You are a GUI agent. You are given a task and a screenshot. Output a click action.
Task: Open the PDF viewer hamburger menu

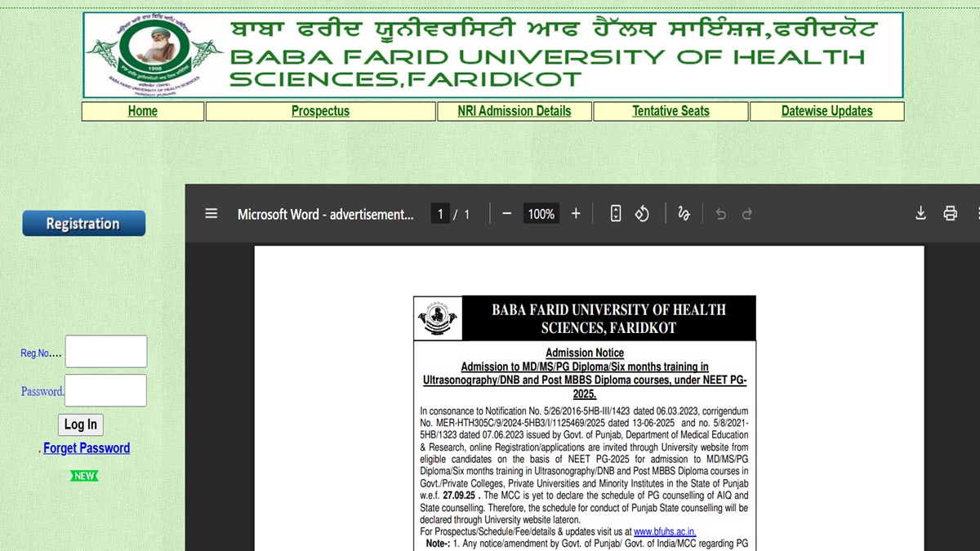coord(211,213)
